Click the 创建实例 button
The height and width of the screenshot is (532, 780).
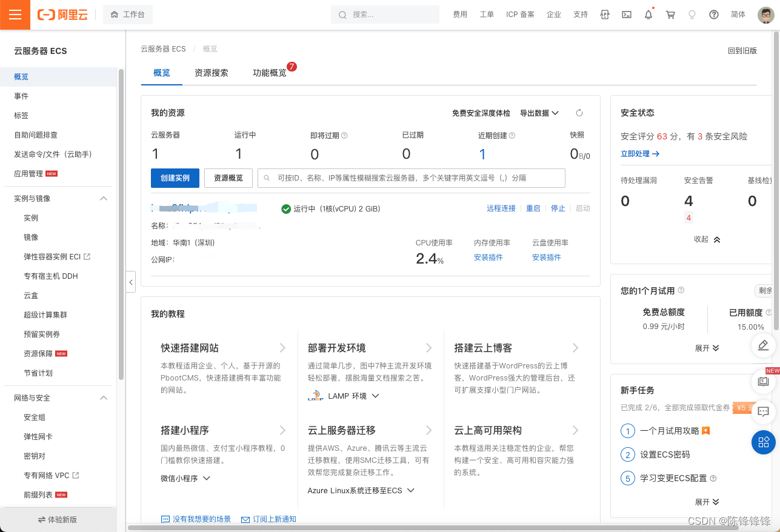click(175, 178)
